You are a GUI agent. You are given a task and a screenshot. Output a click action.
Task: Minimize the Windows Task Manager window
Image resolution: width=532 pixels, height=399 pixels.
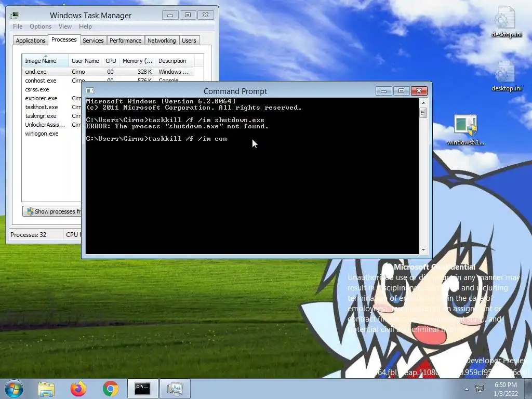click(170, 15)
